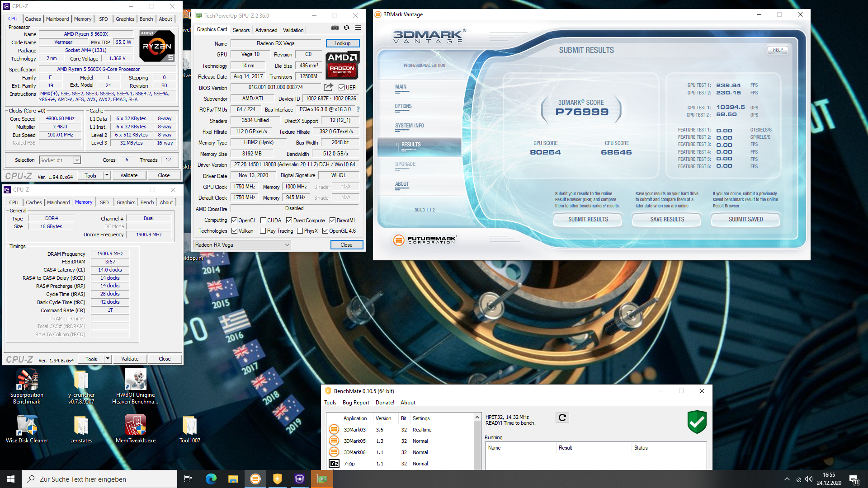Click Validate in the top CPU-Z window
This screenshot has height=488, width=868.
pos(129,175)
